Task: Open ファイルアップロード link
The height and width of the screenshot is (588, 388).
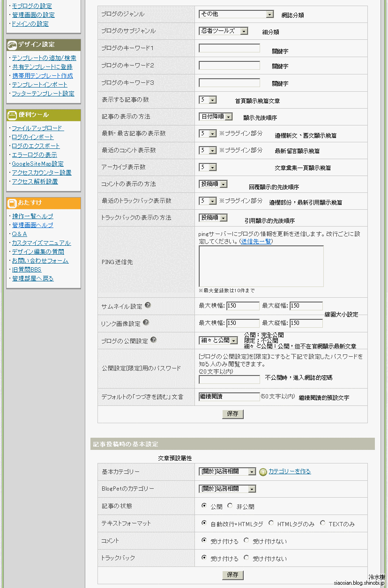Action: pos(38,128)
